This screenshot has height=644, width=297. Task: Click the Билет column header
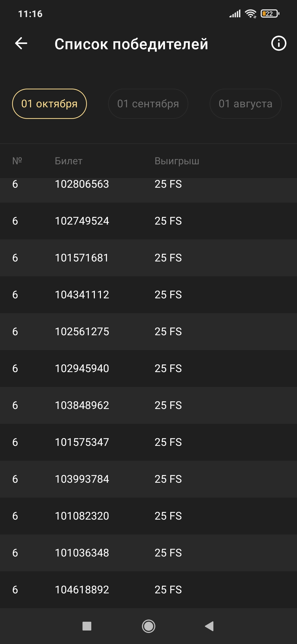[69, 161]
